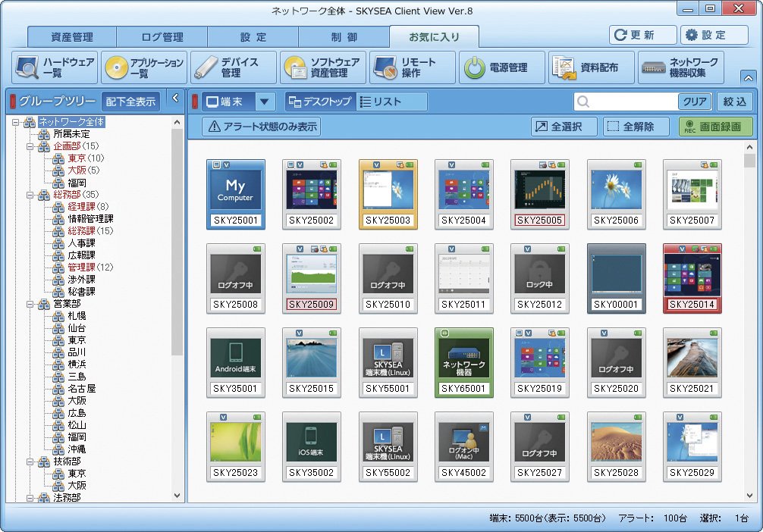Select logged-off terminal SKY25027
Viewport: 763px width, 532px height.
[540, 447]
